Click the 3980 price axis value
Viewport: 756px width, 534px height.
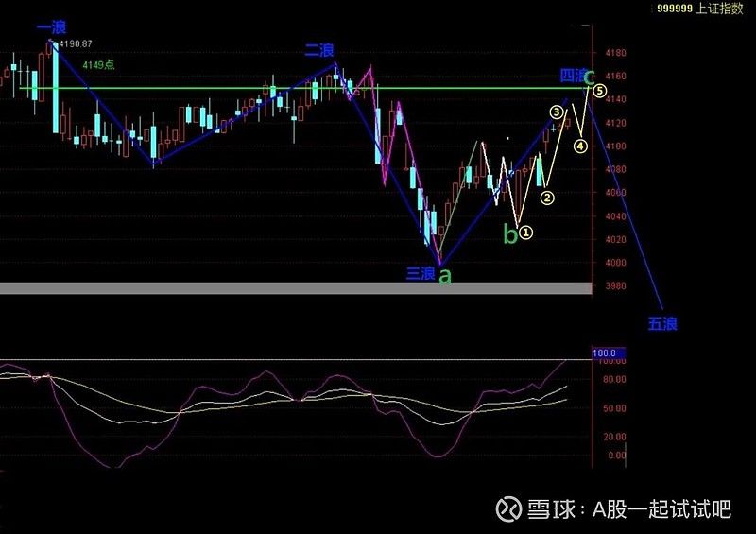[616, 285]
